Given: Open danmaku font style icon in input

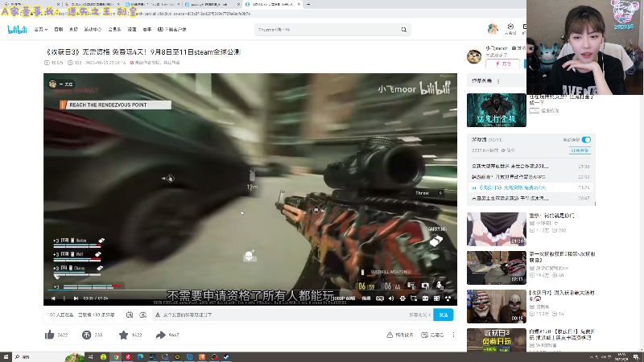Looking at the screenshot, I should pyautogui.click(x=158, y=315).
